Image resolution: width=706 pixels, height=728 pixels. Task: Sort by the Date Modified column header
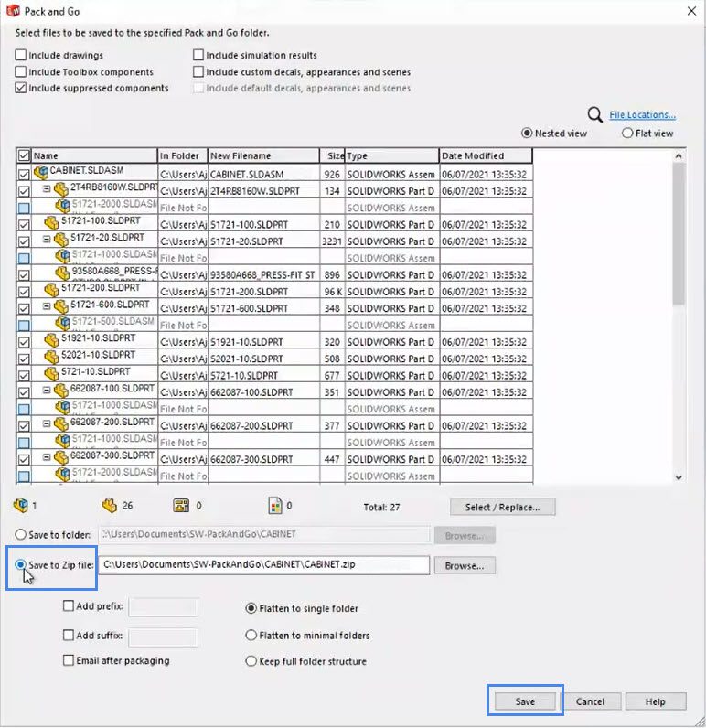[485, 155]
